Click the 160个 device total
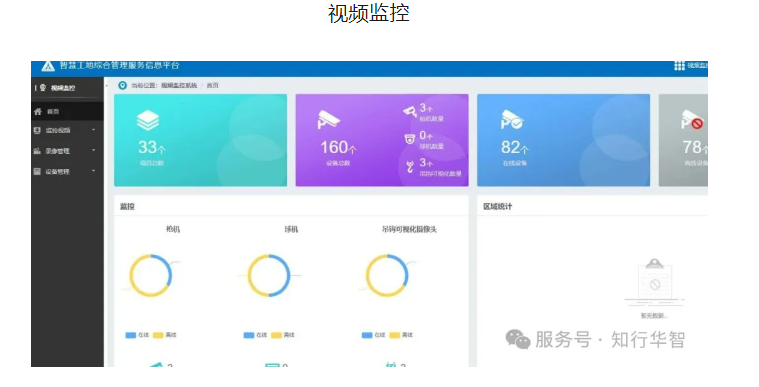Screen dimensions: 759x387 338,147
